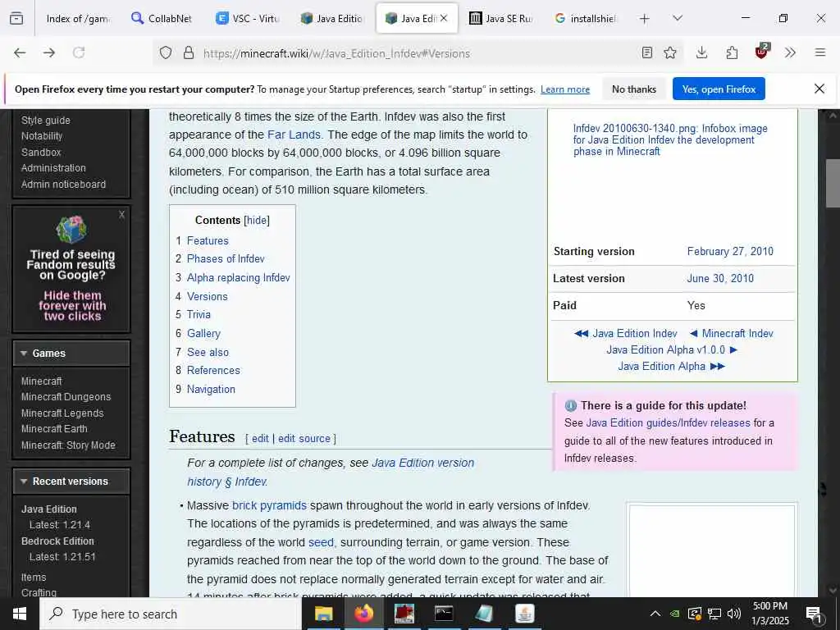The height and width of the screenshot is (630, 840).
Task: Jump to Versions in Contents
Action: click(207, 296)
